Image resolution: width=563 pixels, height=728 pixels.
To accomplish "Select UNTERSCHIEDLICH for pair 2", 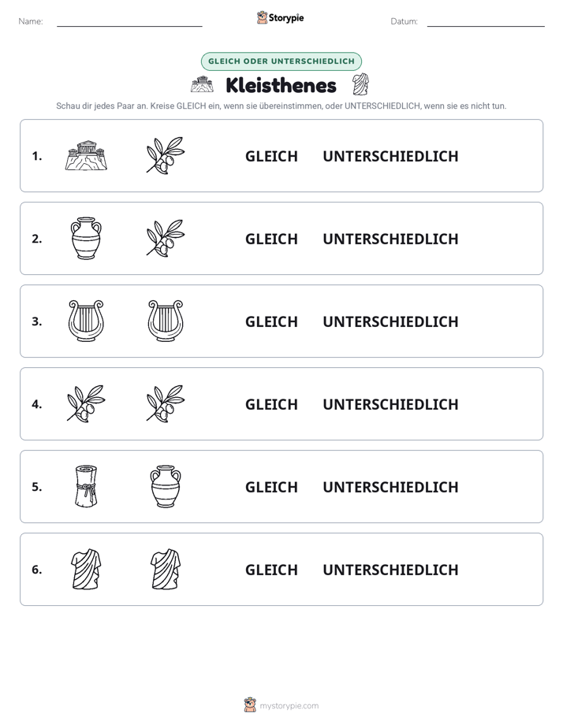I will pyautogui.click(x=390, y=239).
